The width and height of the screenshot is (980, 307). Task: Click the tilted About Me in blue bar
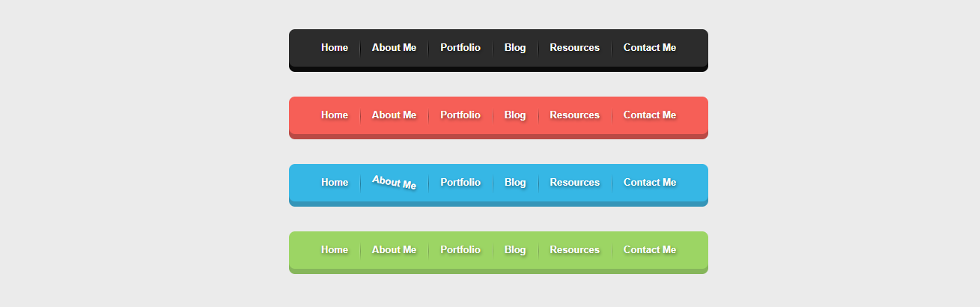point(394,182)
